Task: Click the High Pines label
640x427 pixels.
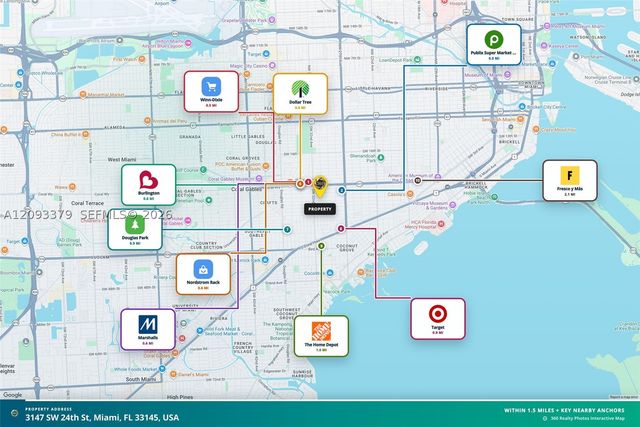Action: pyautogui.click(x=180, y=397)
